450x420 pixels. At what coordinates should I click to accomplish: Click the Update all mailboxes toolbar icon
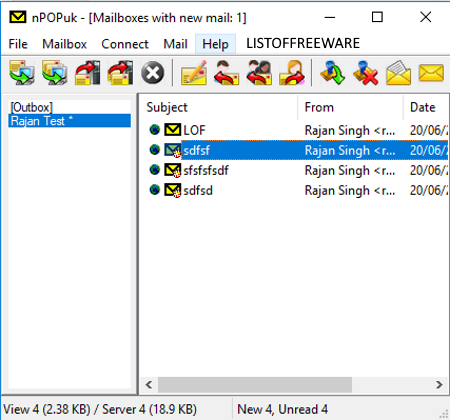pos(120,72)
